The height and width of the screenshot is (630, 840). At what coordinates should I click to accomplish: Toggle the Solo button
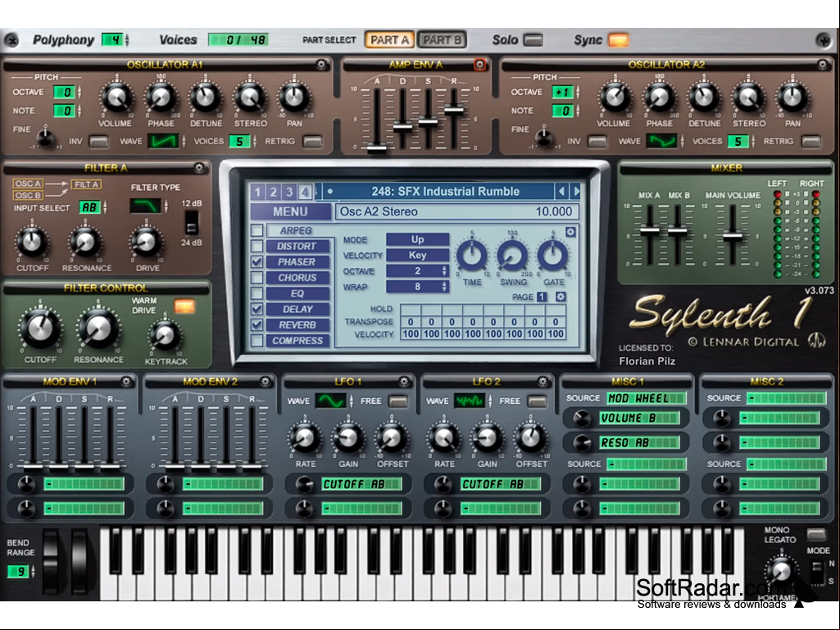pyautogui.click(x=533, y=40)
